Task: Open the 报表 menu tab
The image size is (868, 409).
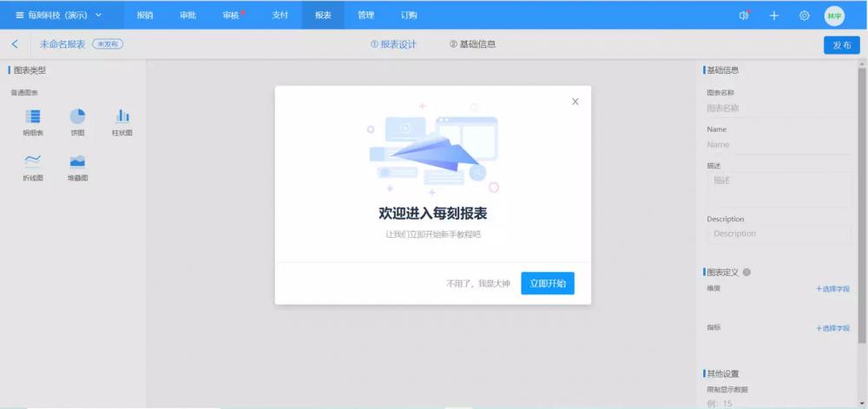Action: [x=323, y=15]
